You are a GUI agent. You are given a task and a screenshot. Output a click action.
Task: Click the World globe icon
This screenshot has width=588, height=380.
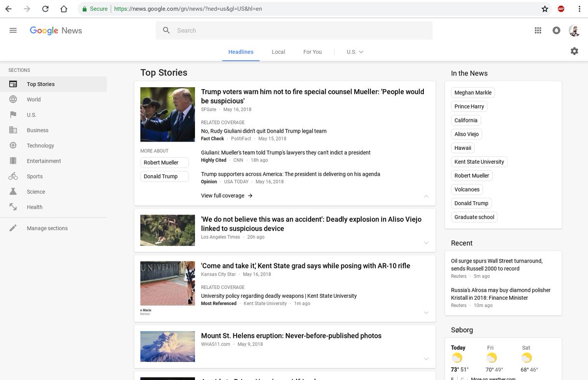point(13,99)
